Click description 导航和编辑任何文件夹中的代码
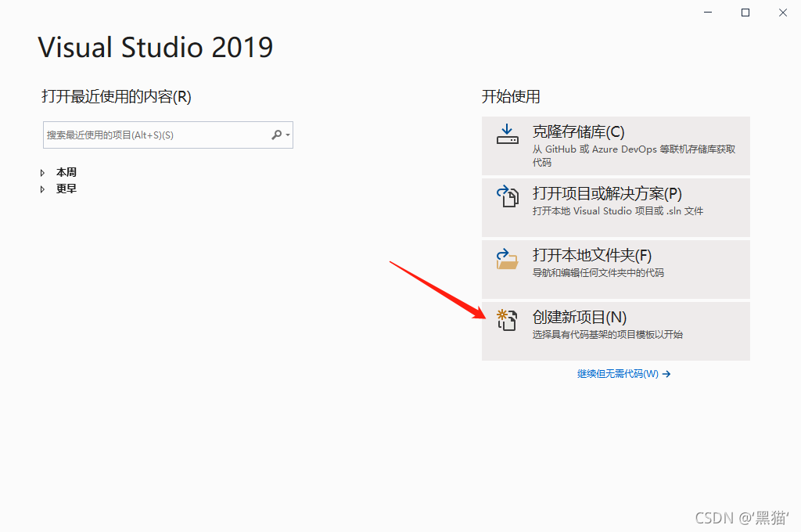 point(598,272)
